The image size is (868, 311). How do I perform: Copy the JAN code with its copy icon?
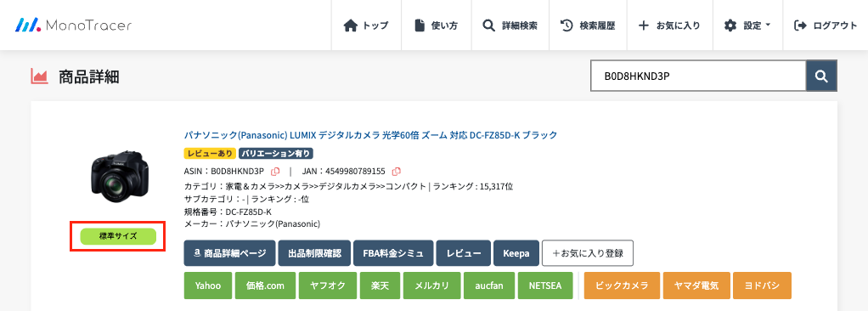point(397,171)
